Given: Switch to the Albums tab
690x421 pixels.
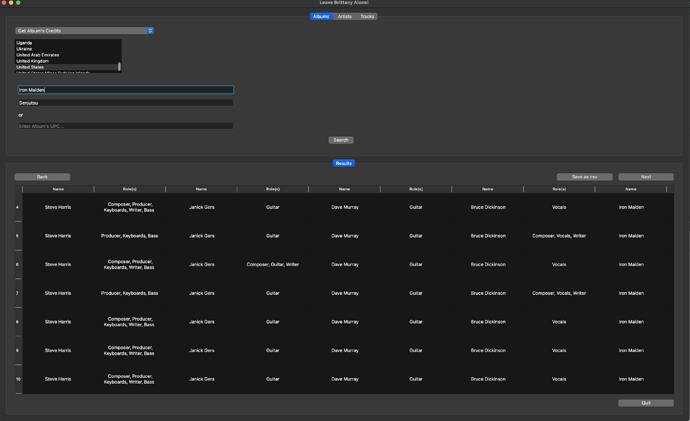Looking at the screenshot, I should (321, 17).
